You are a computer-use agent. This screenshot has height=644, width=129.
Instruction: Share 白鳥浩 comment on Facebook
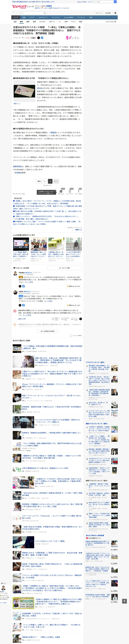pyautogui.click(x=24, y=305)
